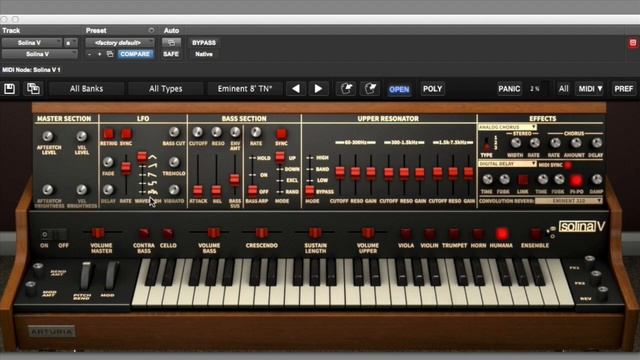Toggle the Bass Arp Sync button
This screenshot has width=640, height=360.
click(x=281, y=134)
